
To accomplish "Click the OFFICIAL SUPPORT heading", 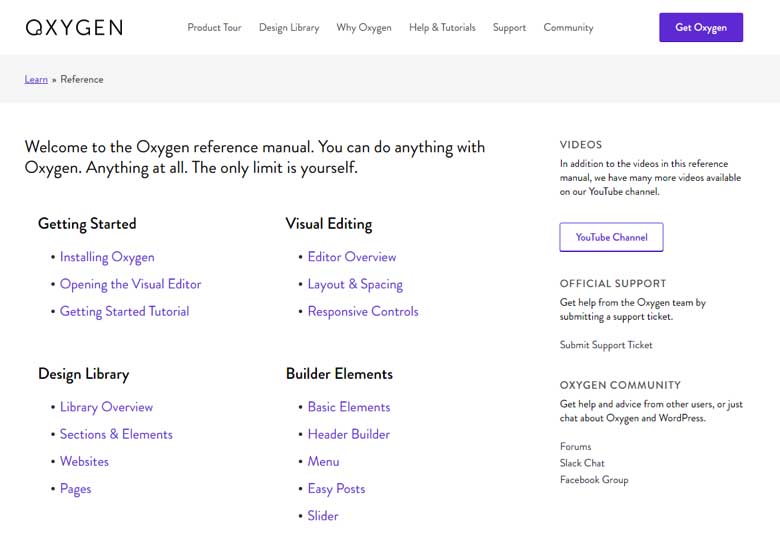I will tap(613, 284).
